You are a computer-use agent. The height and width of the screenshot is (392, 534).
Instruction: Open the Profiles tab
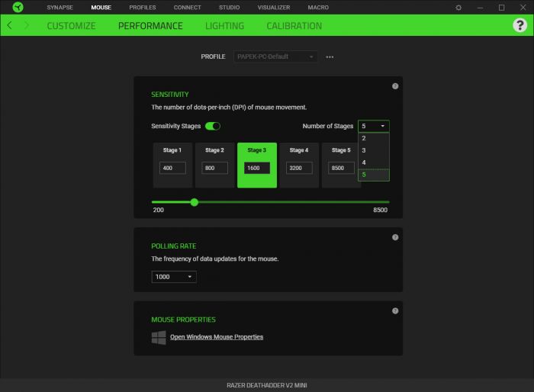[143, 7]
